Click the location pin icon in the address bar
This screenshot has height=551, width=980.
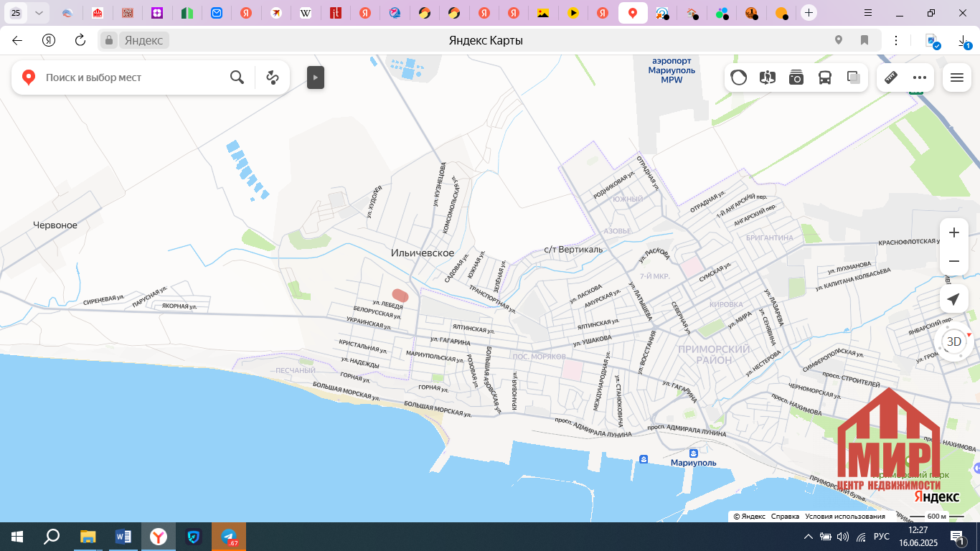pyautogui.click(x=839, y=40)
